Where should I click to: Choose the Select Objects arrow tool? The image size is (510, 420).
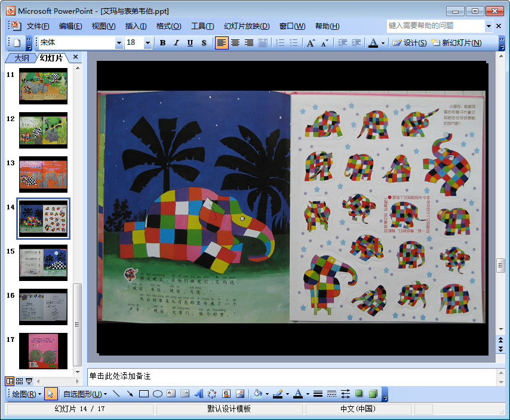click(50, 394)
